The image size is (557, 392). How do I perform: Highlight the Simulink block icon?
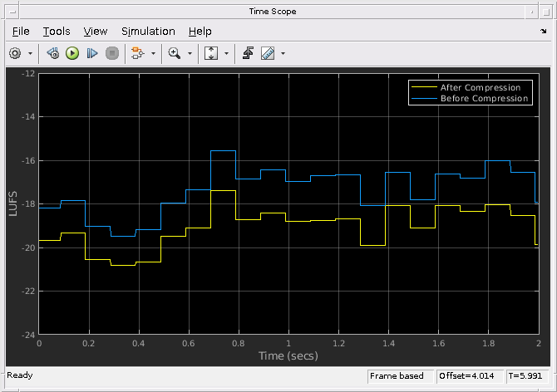[137, 53]
